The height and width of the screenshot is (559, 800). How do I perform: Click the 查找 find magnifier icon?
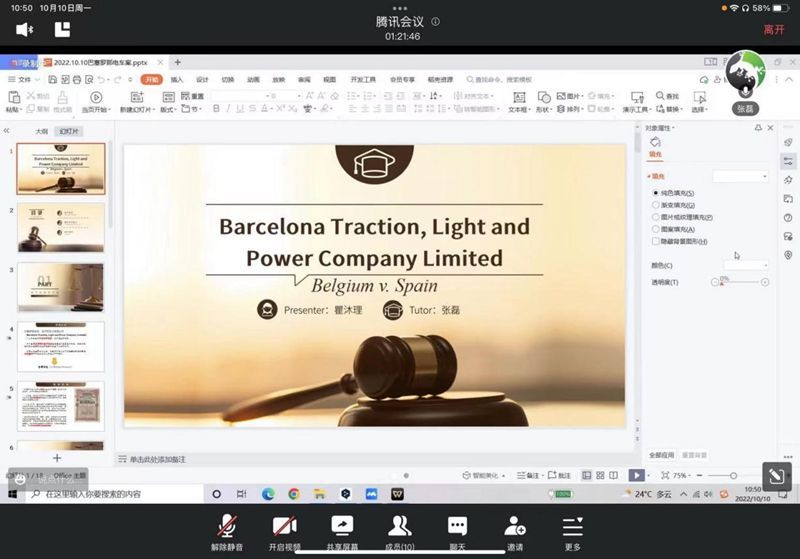coord(660,95)
